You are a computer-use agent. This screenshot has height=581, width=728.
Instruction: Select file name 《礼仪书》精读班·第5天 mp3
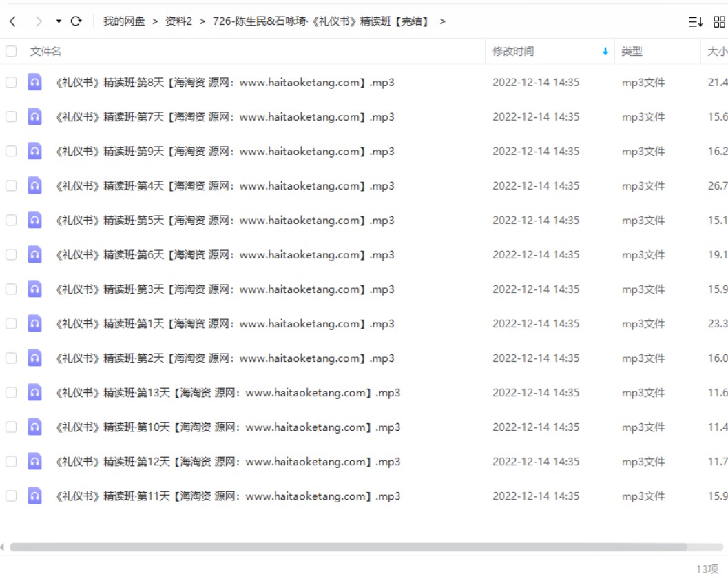coord(225,221)
